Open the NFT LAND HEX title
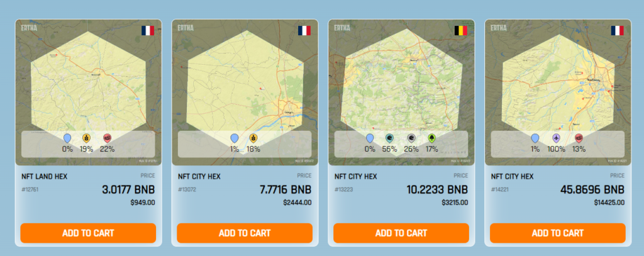The height and width of the screenshot is (256, 644). point(46,177)
